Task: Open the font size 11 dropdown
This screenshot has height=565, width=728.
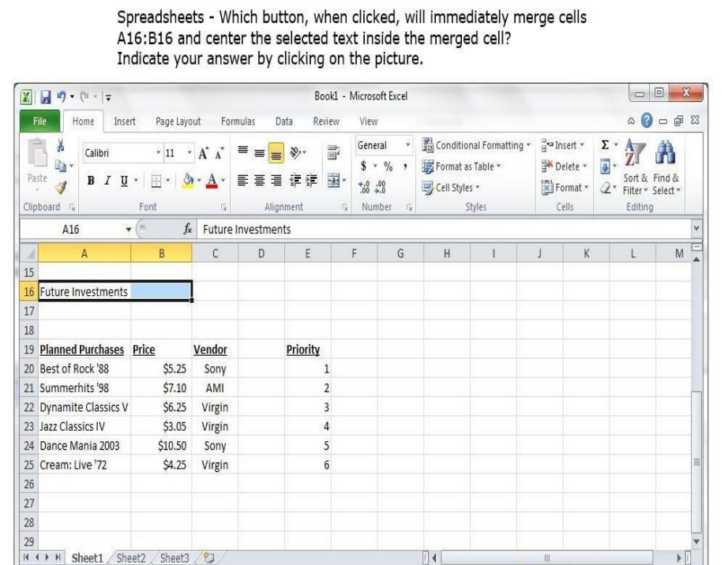Action: point(190,152)
